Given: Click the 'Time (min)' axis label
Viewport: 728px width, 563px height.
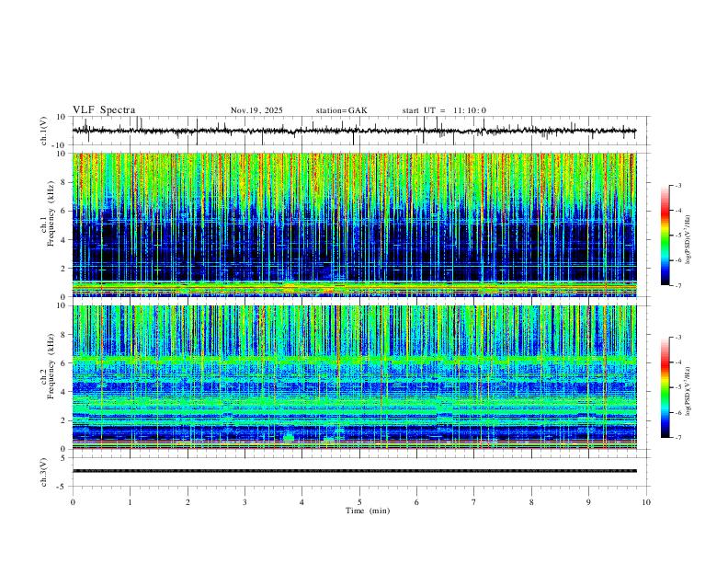Looking at the screenshot, I should pos(368,511).
